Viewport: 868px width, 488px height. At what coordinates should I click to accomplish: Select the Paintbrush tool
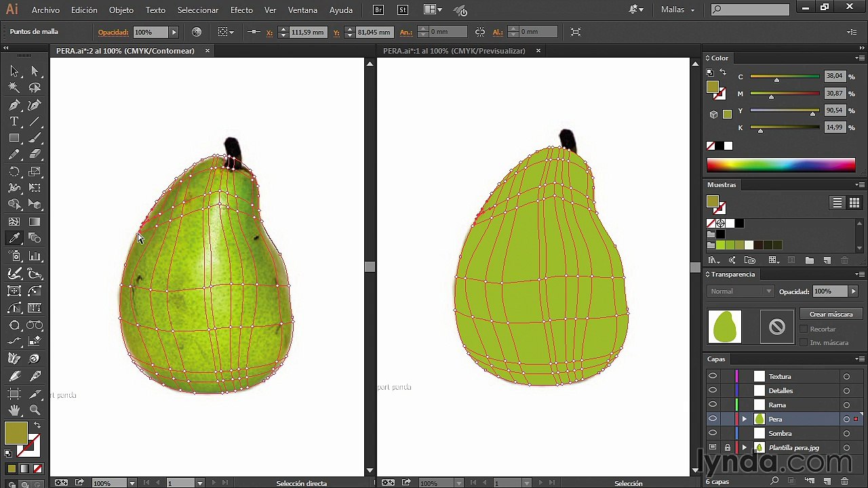(x=35, y=138)
